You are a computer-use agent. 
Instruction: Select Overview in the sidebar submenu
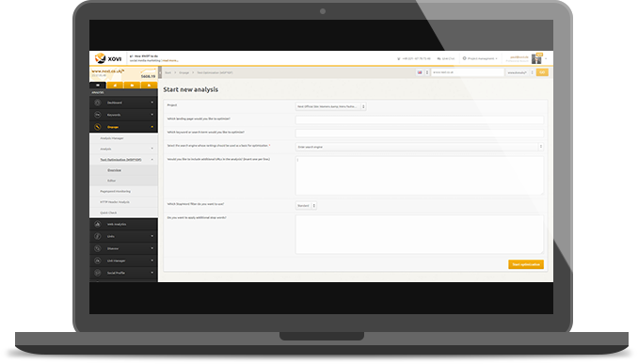click(x=115, y=170)
